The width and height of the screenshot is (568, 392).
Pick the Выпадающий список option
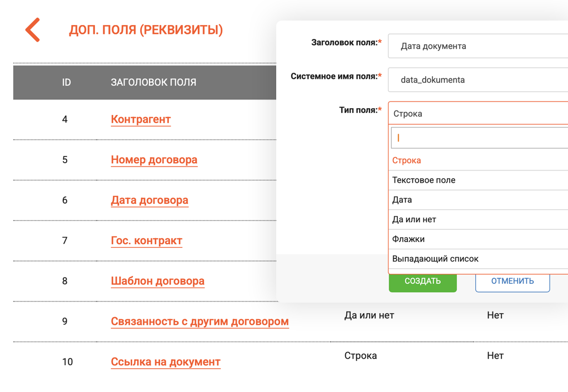[478, 259]
